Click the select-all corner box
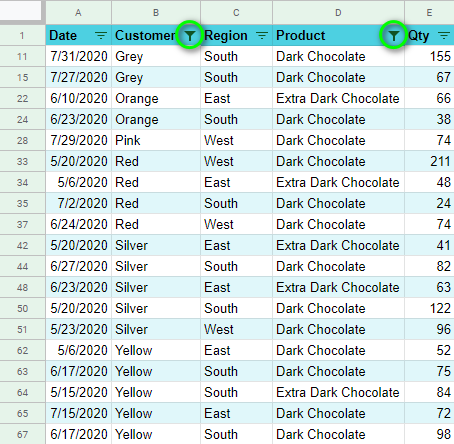The width and height of the screenshot is (454, 444). pos(21,10)
